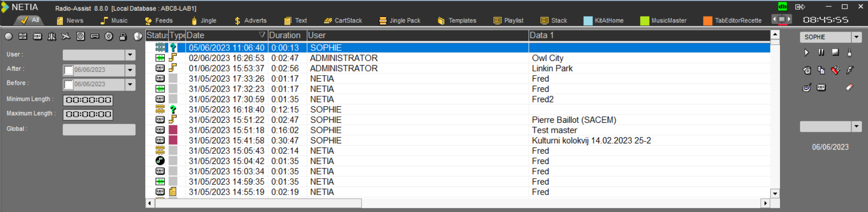Enable the Before date checkbox

(x=69, y=84)
